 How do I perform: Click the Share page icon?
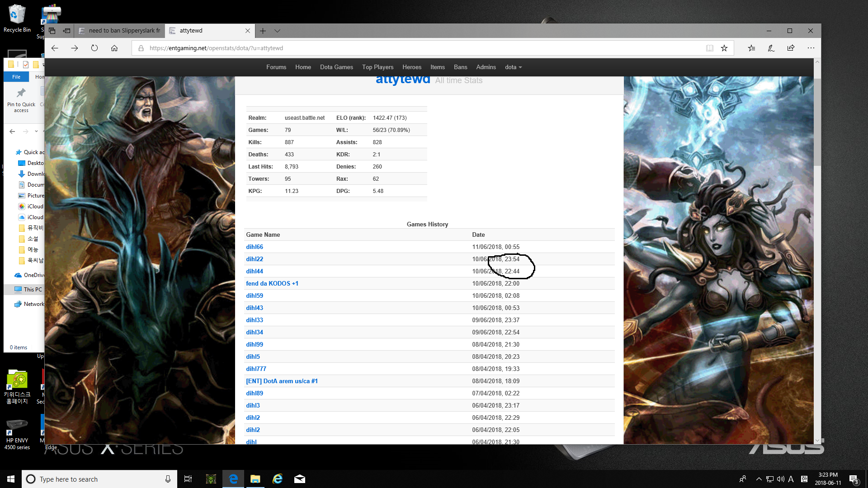pos(791,48)
